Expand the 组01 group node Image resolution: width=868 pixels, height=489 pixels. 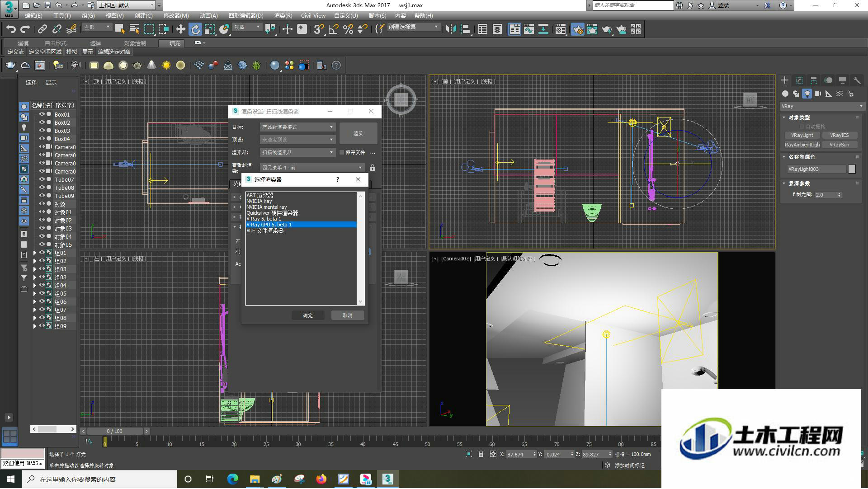click(x=34, y=253)
